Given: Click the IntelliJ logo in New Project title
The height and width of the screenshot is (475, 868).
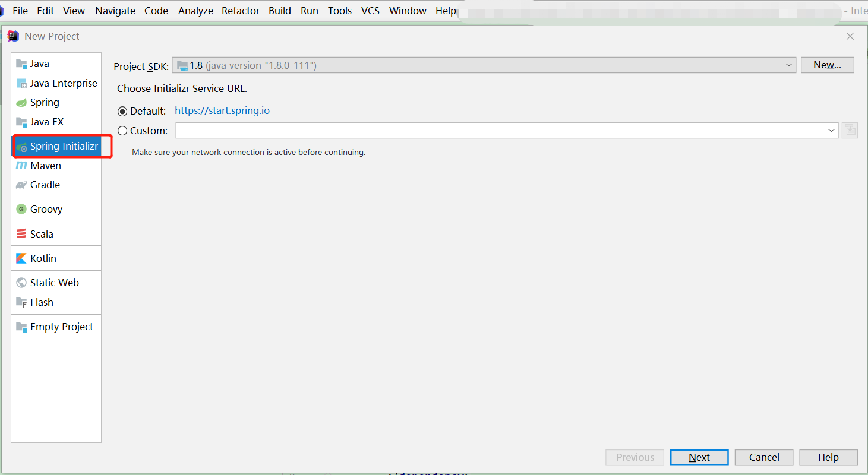Looking at the screenshot, I should coord(13,36).
